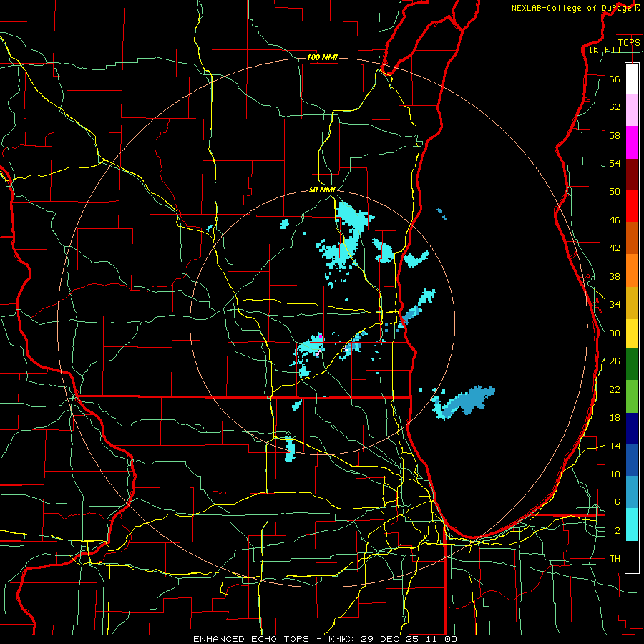Viewport: 644px width, 644px height.
Task: Click the legend value '14'
Action: [x=615, y=446]
